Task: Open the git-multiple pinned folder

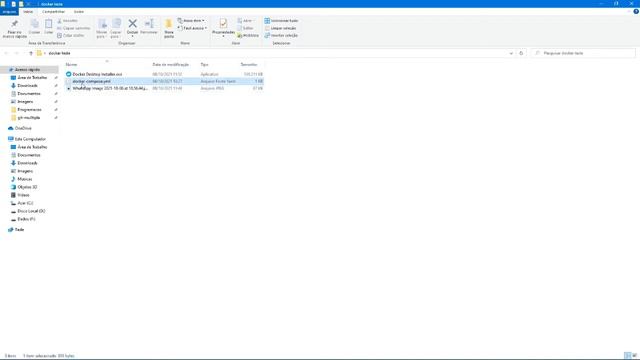Action: [29, 118]
